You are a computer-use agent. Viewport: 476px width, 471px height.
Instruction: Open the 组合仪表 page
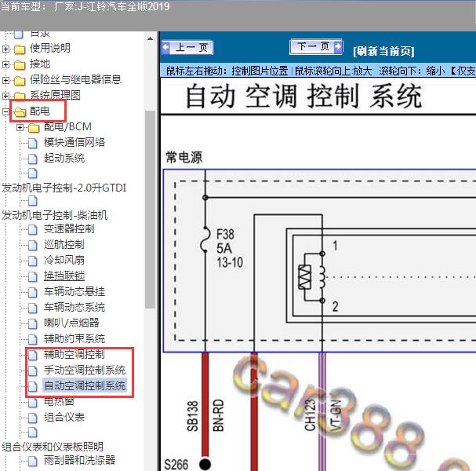(64, 417)
